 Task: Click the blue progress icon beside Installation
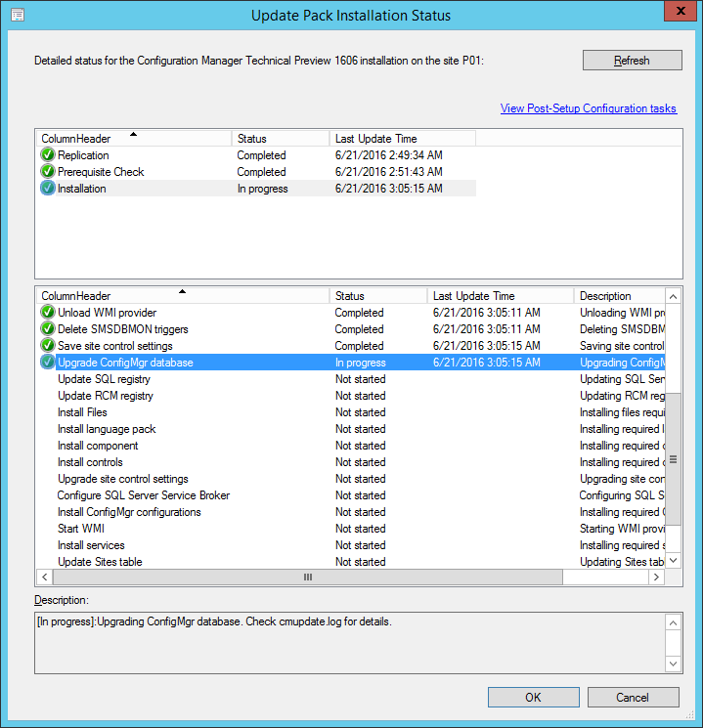point(47,188)
